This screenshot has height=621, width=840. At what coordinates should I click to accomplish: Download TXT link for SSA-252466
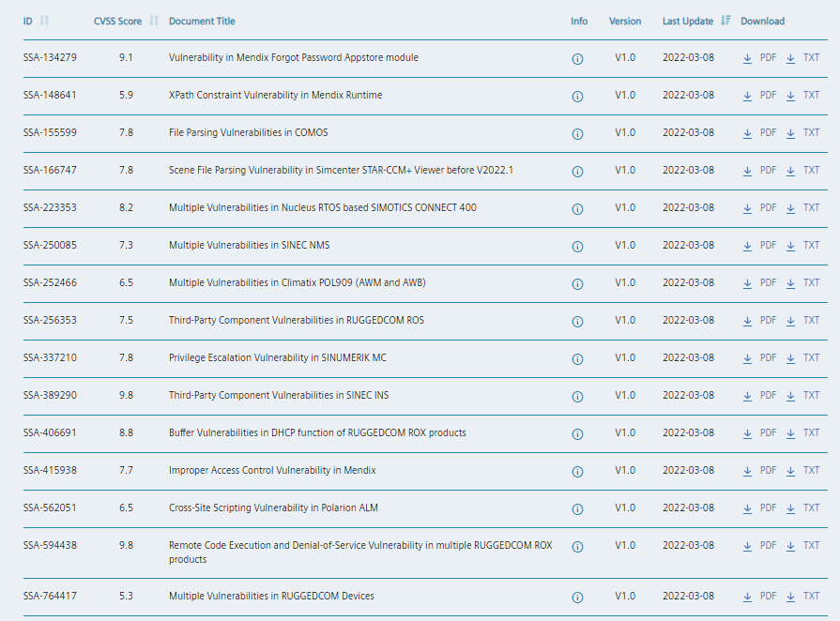(811, 282)
